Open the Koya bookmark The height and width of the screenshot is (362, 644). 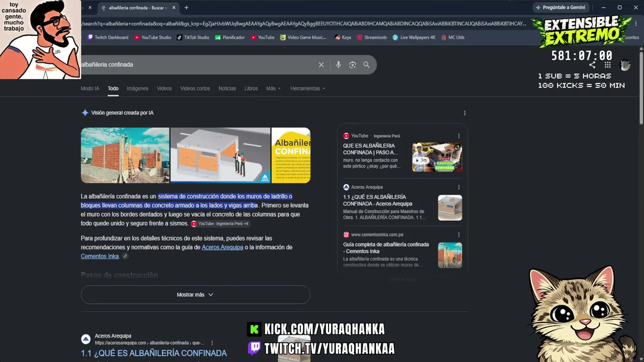click(343, 37)
